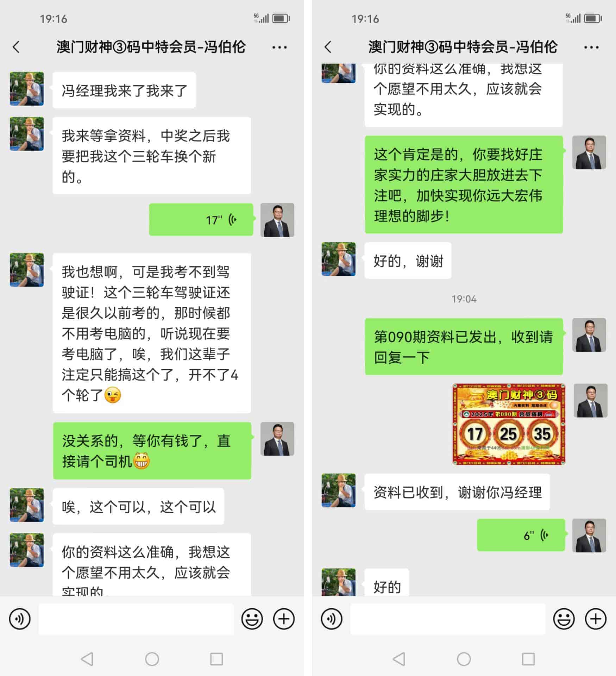Focus the message input field in left chat
Viewport: 616px width, 676px height.
(136, 619)
